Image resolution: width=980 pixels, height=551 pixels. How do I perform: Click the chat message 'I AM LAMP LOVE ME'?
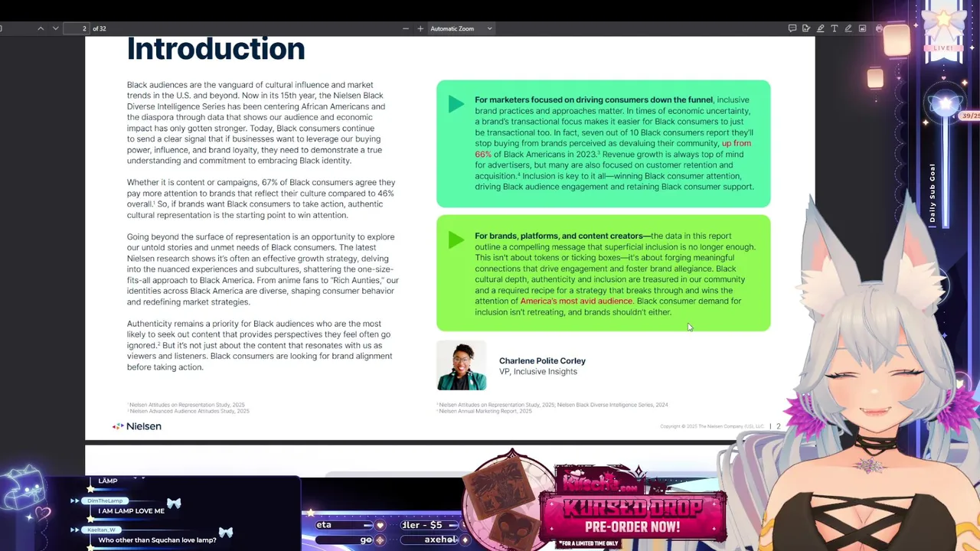(131, 510)
